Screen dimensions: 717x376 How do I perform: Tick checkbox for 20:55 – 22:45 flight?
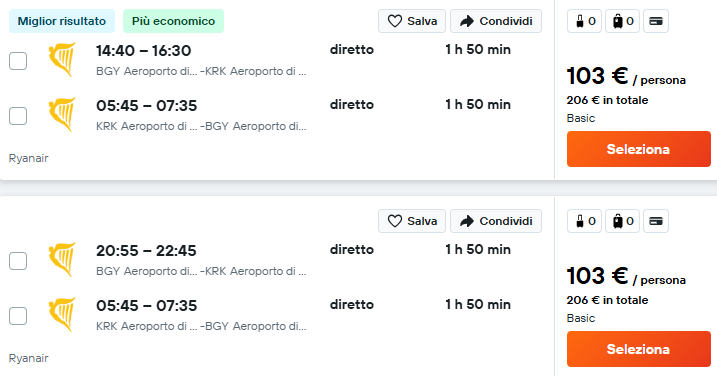(x=18, y=261)
